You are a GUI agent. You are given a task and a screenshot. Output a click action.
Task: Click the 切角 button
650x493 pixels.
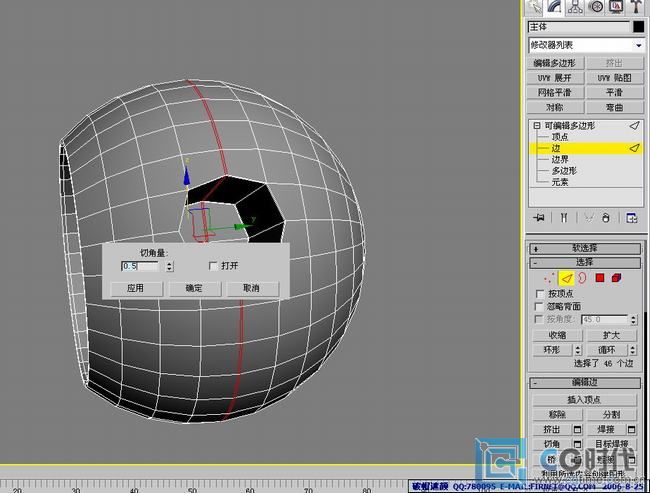[552, 444]
